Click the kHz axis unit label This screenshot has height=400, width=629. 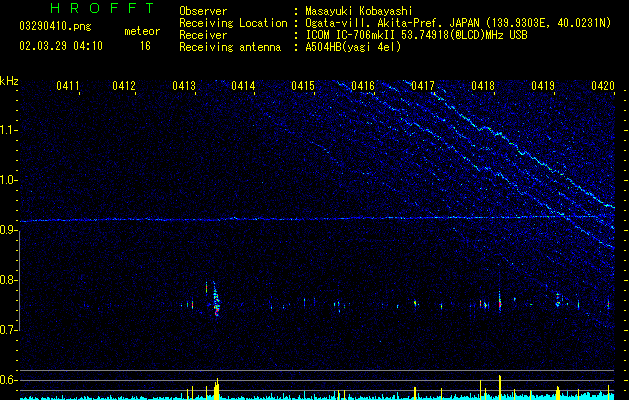[x=9, y=81]
